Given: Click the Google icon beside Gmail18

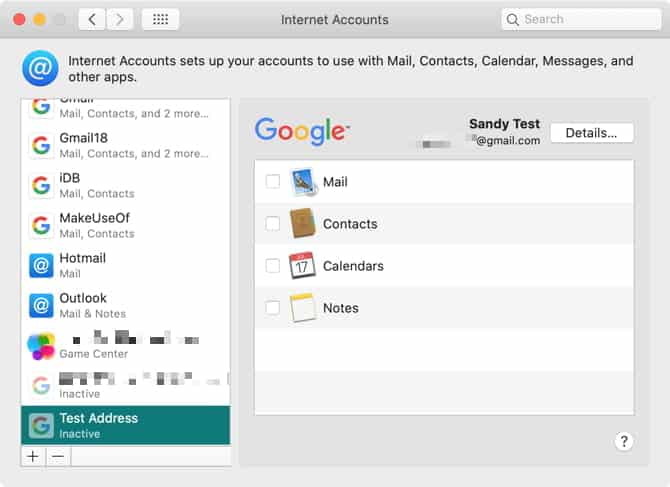Looking at the screenshot, I should click(x=41, y=145).
